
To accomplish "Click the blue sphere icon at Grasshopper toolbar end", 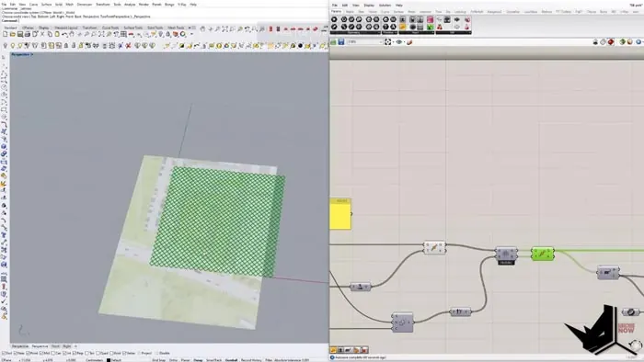I will [x=638, y=42].
